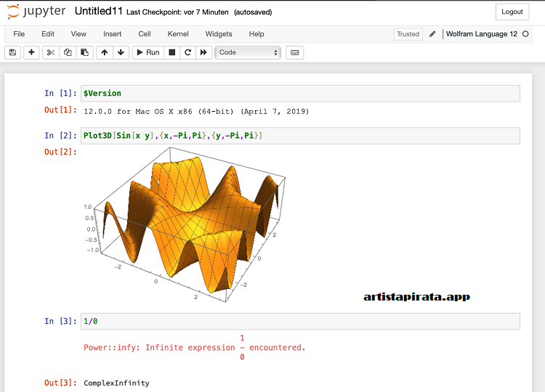
Task: Copy selected cells icon
Action: point(68,52)
